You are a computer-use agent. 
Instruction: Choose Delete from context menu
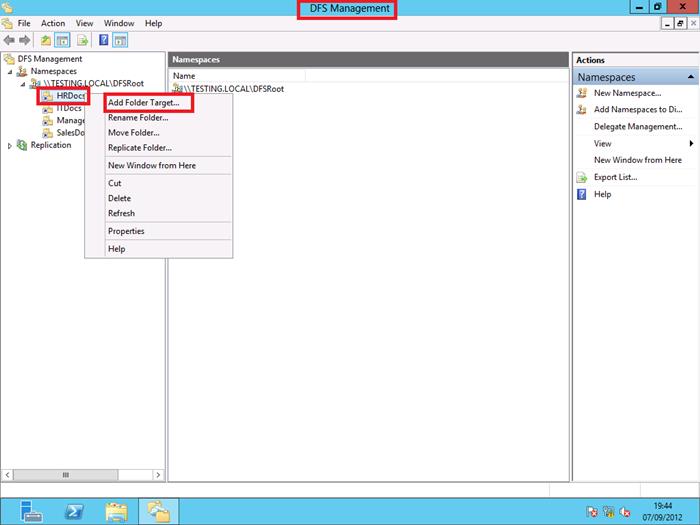(x=119, y=198)
